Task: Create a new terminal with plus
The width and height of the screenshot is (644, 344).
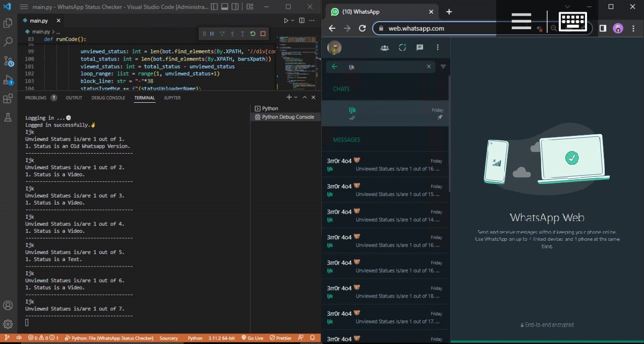Action: [x=289, y=97]
